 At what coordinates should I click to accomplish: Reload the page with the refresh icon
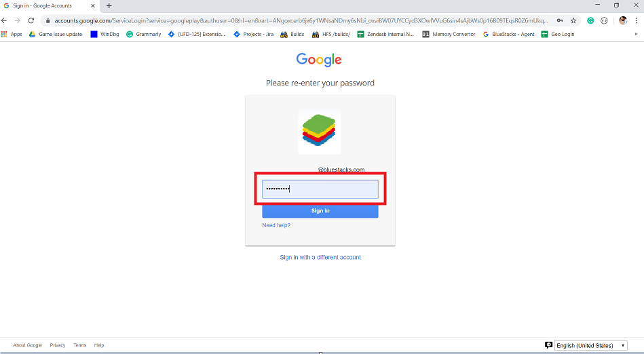31,20
